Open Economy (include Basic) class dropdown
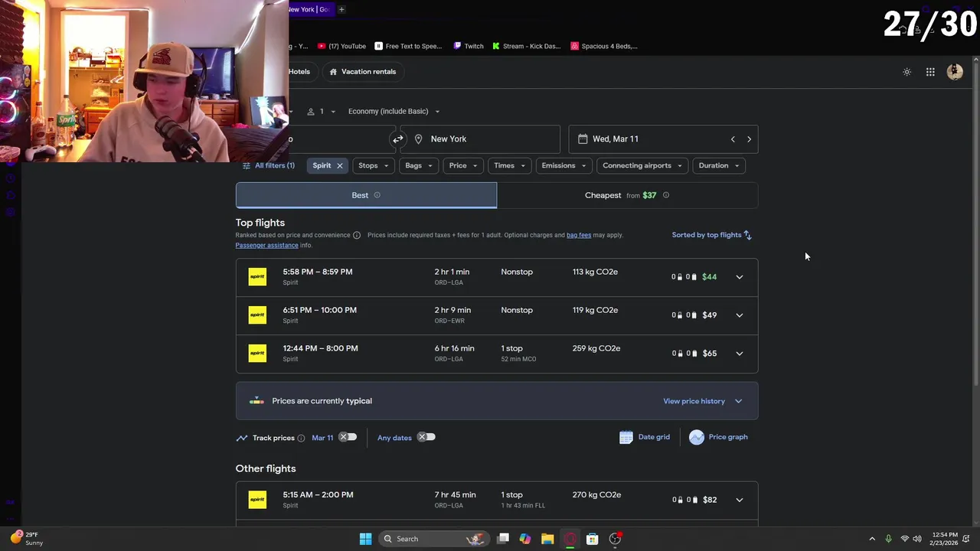This screenshot has height=551, width=980. pos(394,112)
